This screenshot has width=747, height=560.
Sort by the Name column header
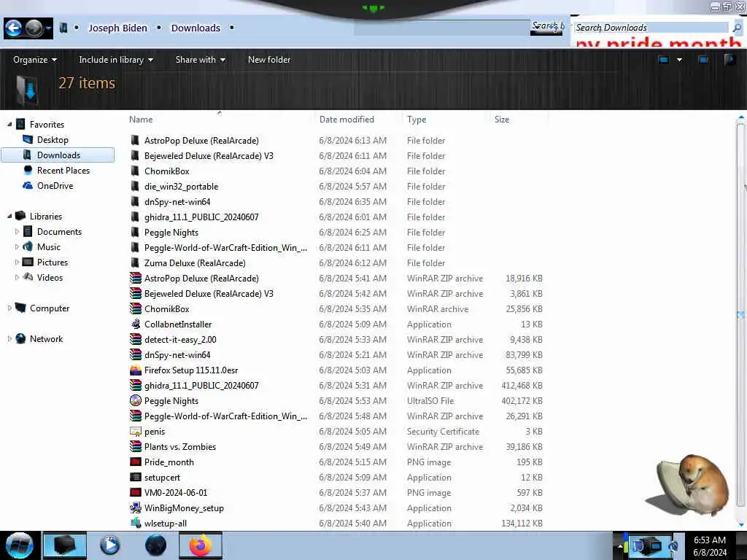pyautogui.click(x=141, y=120)
